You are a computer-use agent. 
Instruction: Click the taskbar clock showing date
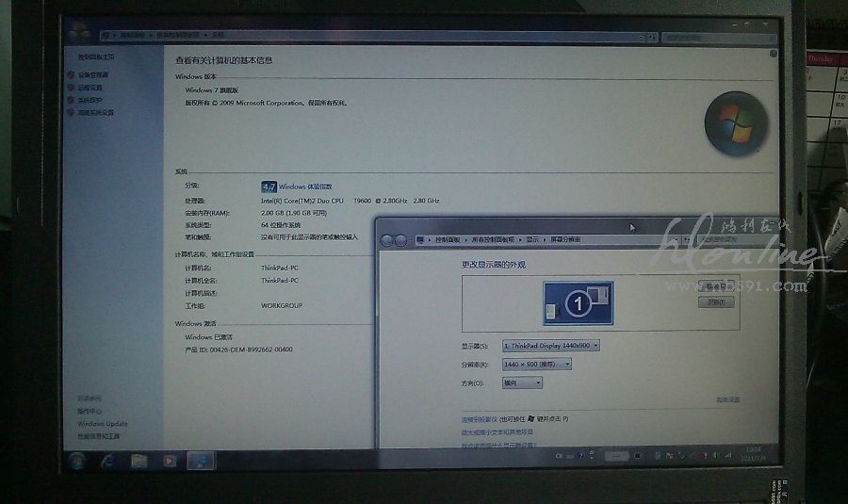point(753,453)
